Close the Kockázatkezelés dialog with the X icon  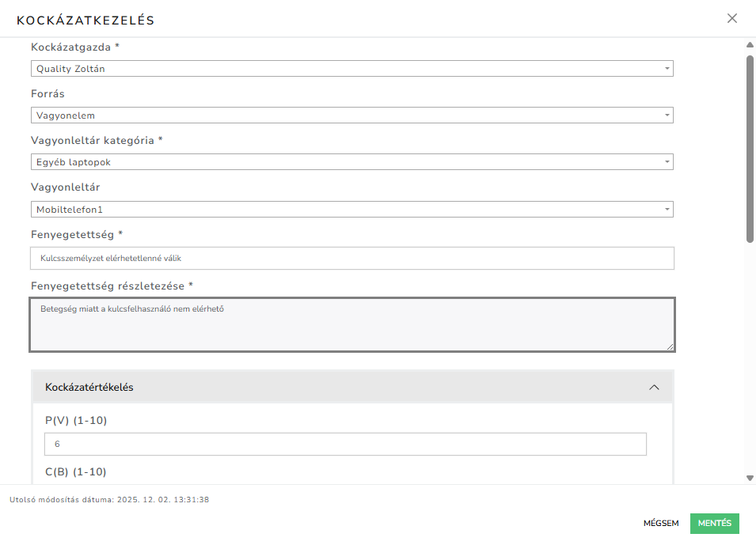point(731,17)
